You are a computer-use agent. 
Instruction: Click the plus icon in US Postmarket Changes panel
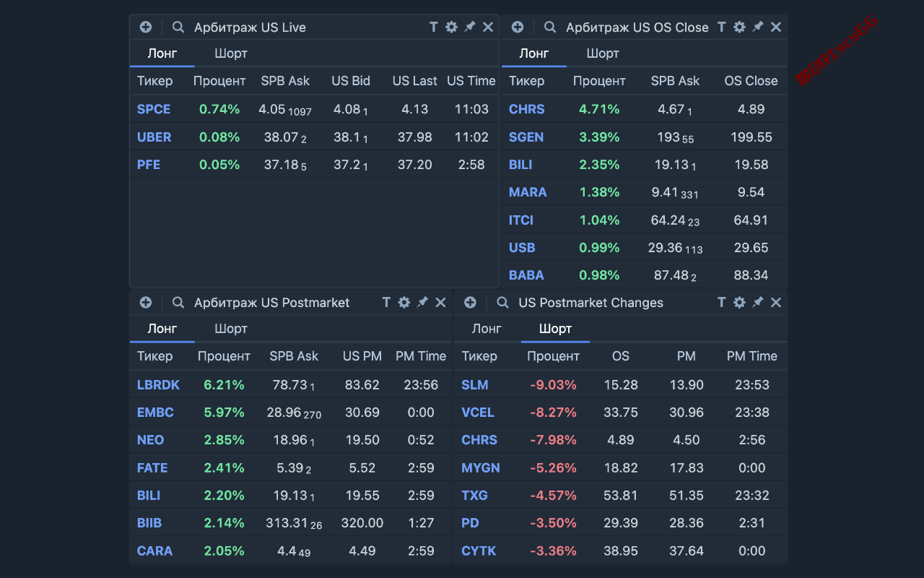tap(470, 302)
